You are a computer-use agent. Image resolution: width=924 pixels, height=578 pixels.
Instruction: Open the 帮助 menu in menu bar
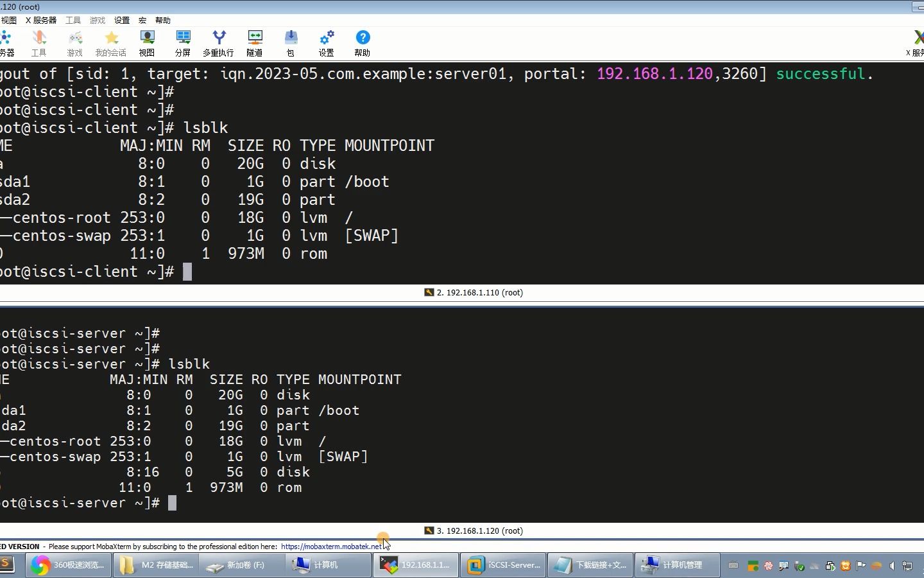tap(163, 21)
